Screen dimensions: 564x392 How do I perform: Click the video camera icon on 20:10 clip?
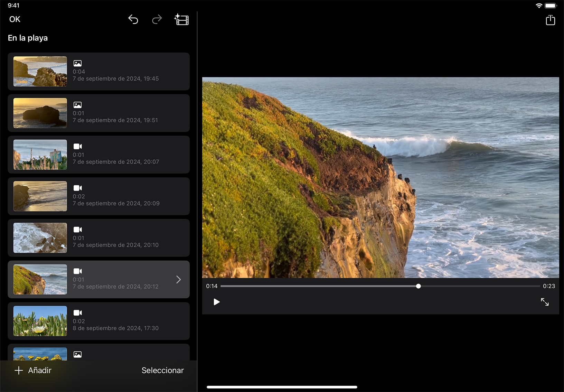click(x=78, y=230)
